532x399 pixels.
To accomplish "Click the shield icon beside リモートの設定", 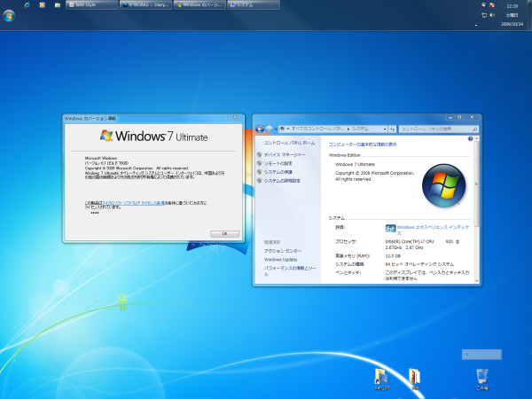I will point(260,163).
